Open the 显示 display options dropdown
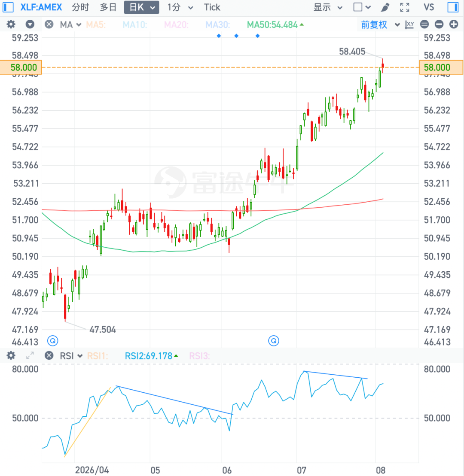The height and width of the screenshot is (476, 464). click(x=328, y=7)
